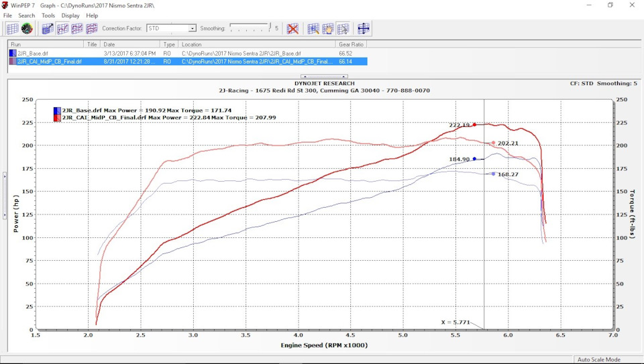The image size is (644, 364).
Task: Open the Correction Factor dropdown
Action: pos(192,28)
